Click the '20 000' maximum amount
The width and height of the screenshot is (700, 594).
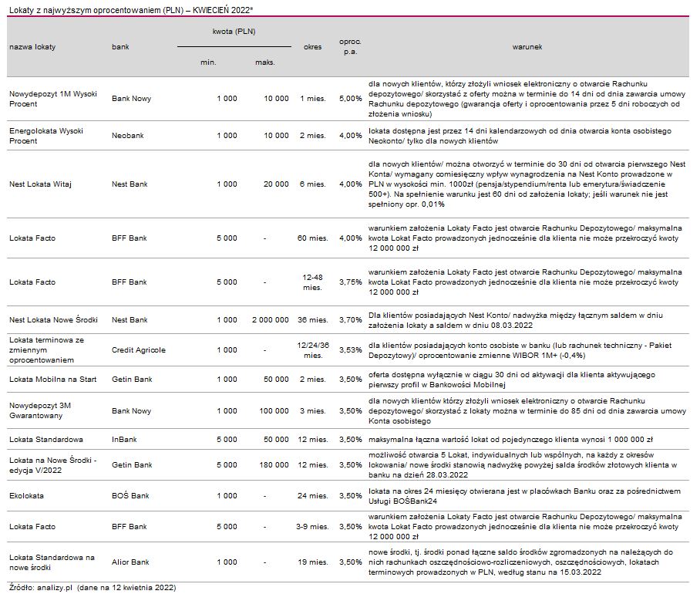pos(276,184)
